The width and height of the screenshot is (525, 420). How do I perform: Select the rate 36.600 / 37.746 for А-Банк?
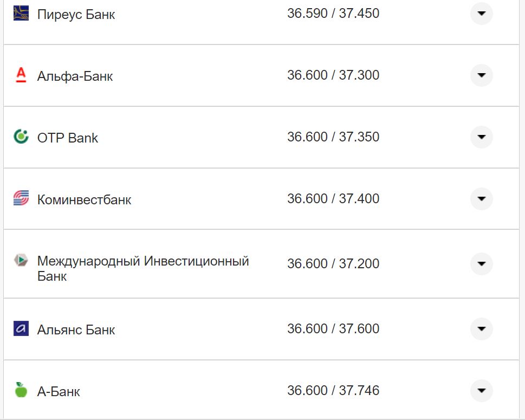[x=334, y=390]
